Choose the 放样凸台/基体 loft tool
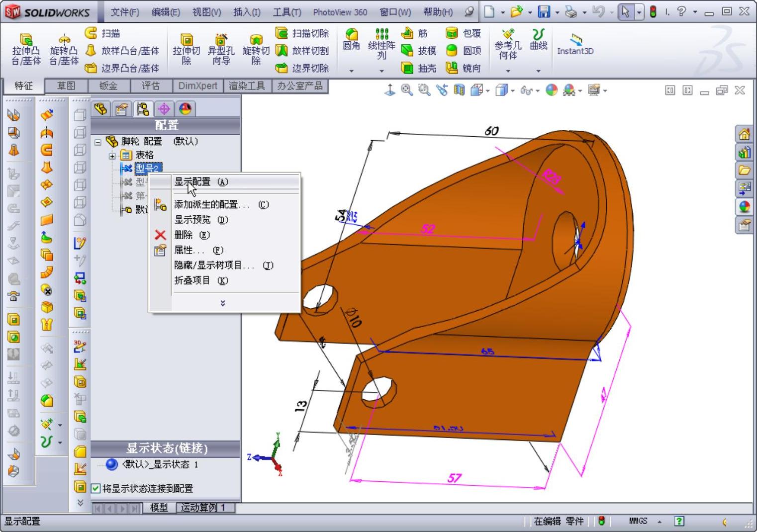The image size is (757, 532). pyautogui.click(x=122, y=51)
